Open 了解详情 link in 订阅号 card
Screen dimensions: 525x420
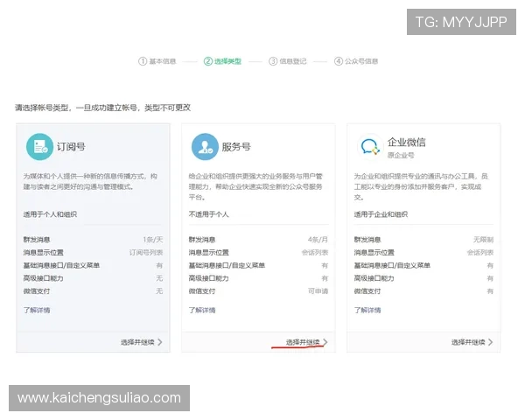37,310
